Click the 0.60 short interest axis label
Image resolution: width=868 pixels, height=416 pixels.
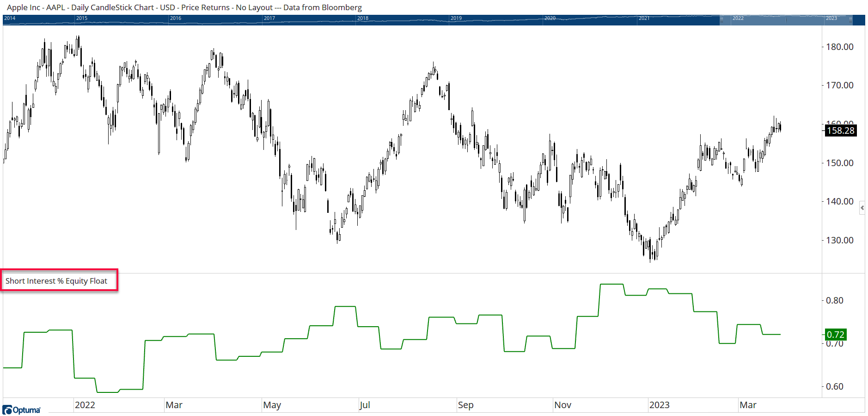(835, 386)
